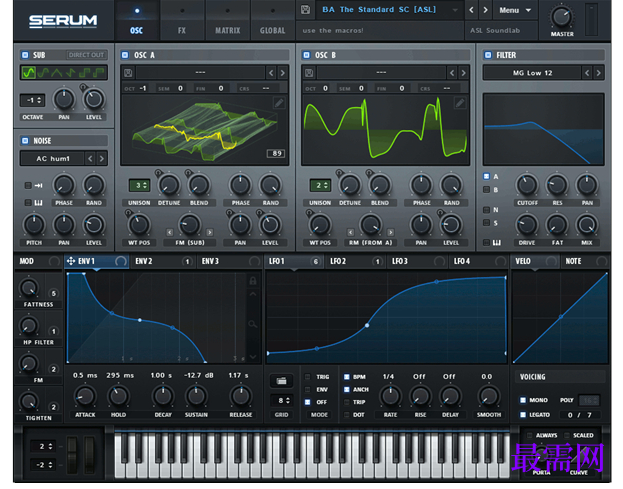Click the envelope ATTACK knob
Viewport: 623px width, 489px height.
tap(85, 396)
